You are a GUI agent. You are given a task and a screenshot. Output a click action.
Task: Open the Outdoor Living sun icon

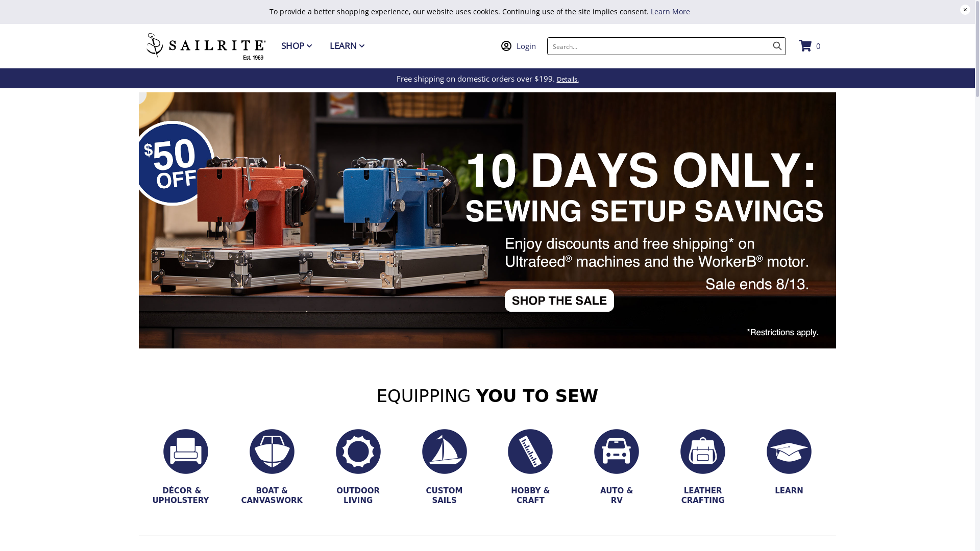click(358, 452)
